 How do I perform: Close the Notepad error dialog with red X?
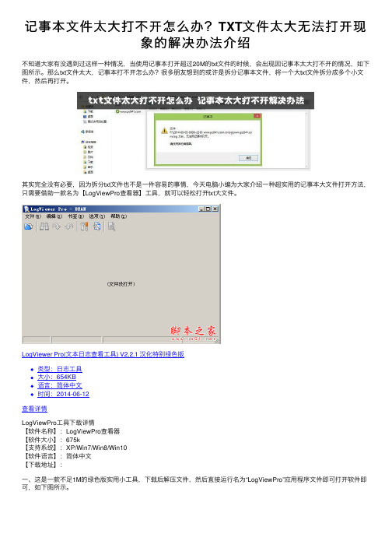[257, 116]
